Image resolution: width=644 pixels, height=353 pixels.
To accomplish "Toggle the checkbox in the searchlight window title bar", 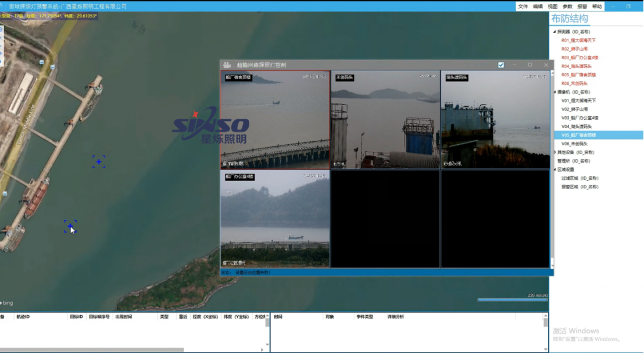I will click(501, 65).
